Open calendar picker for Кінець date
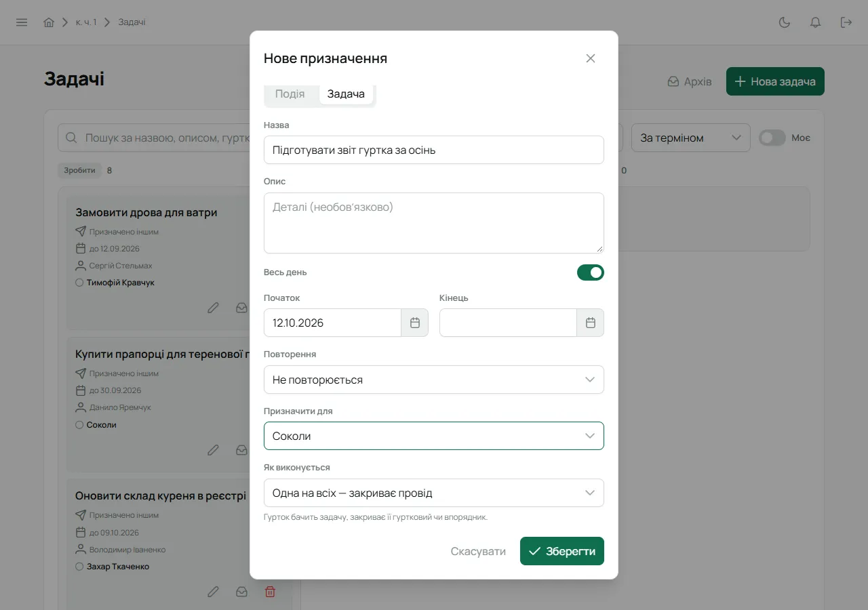The width and height of the screenshot is (868, 610). 591,323
